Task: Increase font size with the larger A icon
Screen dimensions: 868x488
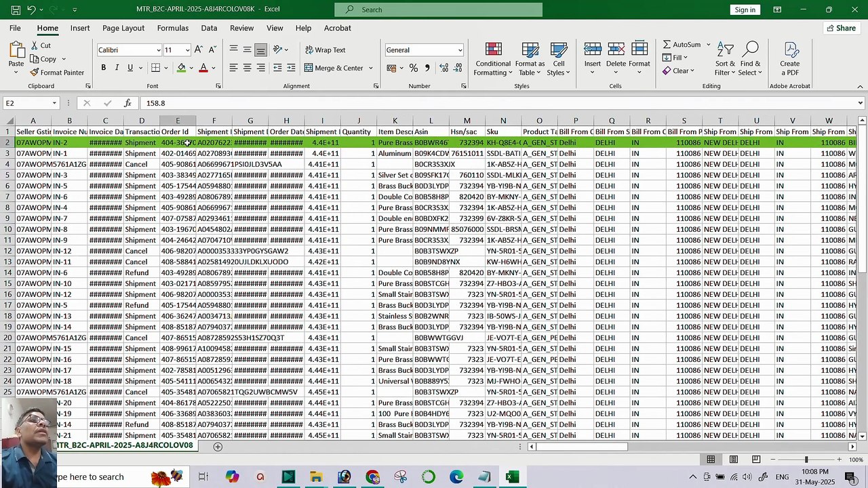Action: [x=198, y=49]
